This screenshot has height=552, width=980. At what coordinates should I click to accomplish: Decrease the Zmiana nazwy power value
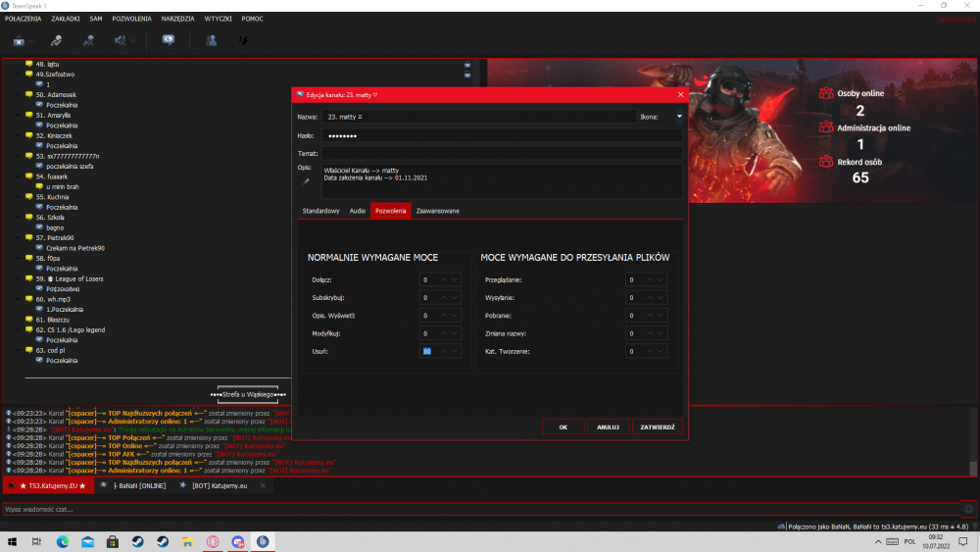pyautogui.click(x=661, y=333)
